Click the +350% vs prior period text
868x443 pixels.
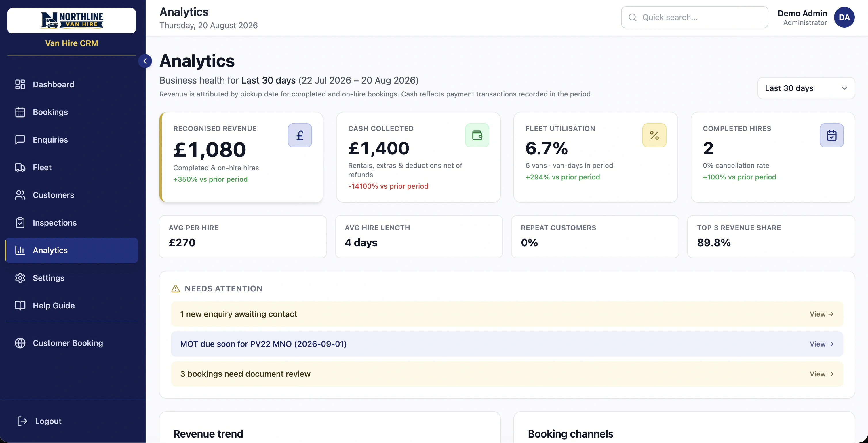[210, 179]
